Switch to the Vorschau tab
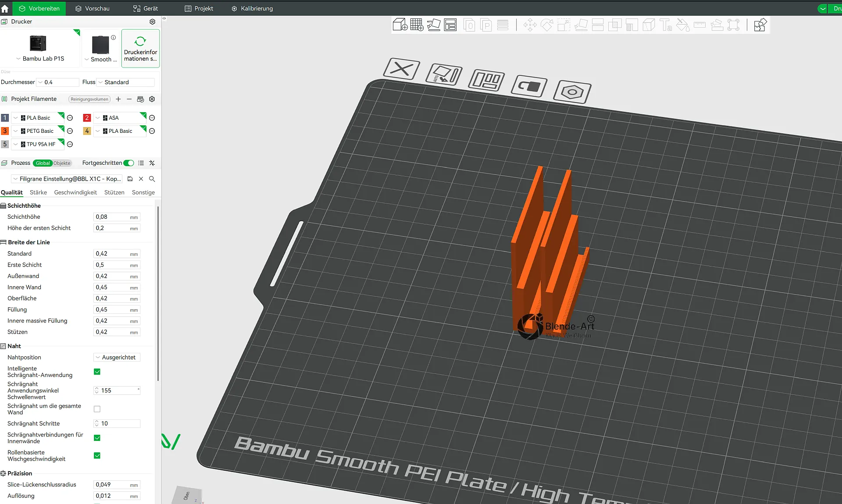The width and height of the screenshot is (842, 504). tap(93, 8)
